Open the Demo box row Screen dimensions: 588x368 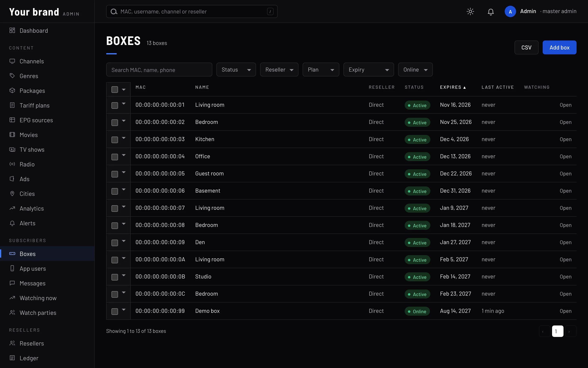pos(565,311)
